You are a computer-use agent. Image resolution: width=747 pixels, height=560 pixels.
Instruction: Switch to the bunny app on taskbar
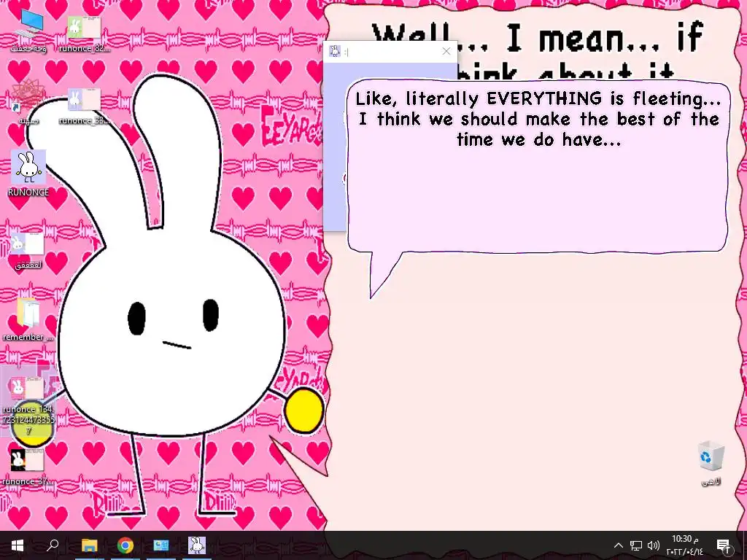point(197,545)
